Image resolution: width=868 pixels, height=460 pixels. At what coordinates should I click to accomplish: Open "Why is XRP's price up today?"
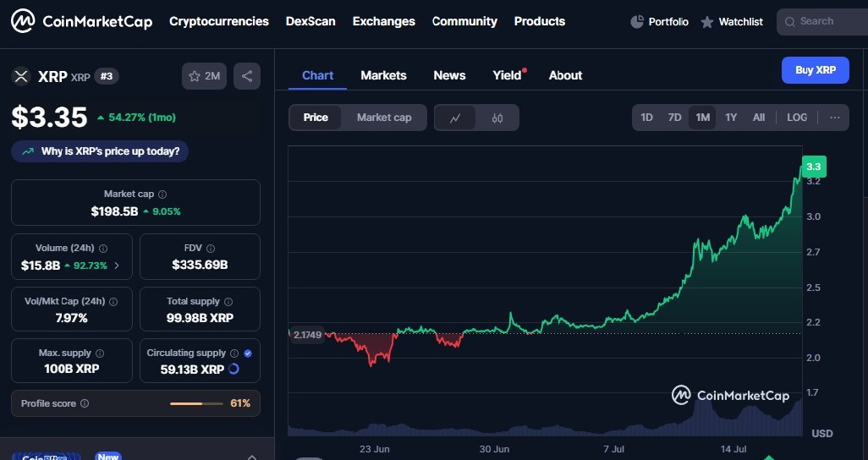[100, 151]
